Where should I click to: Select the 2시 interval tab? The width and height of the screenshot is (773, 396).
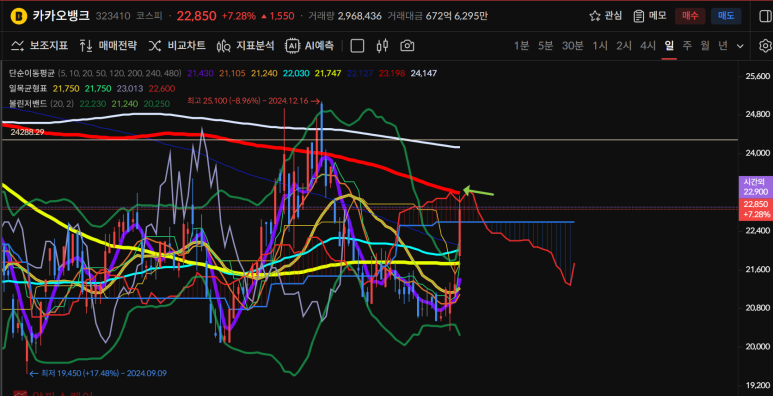pyautogui.click(x=624, y=46)
